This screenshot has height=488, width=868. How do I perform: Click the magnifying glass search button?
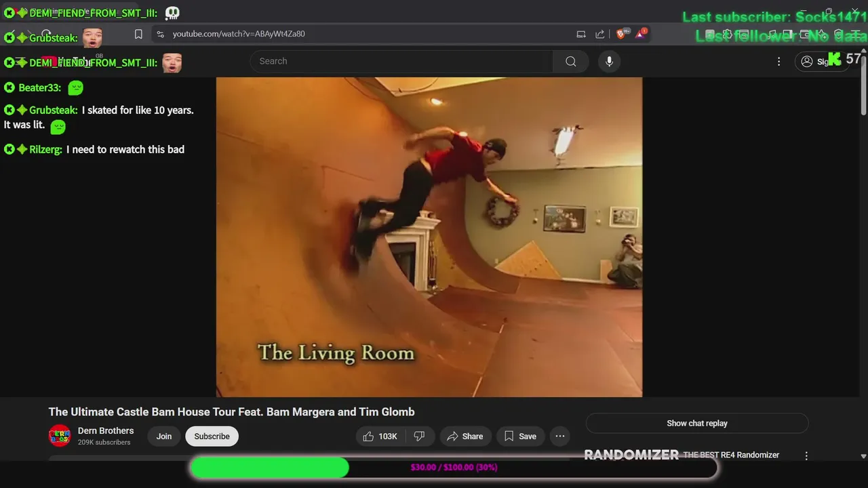571,61
